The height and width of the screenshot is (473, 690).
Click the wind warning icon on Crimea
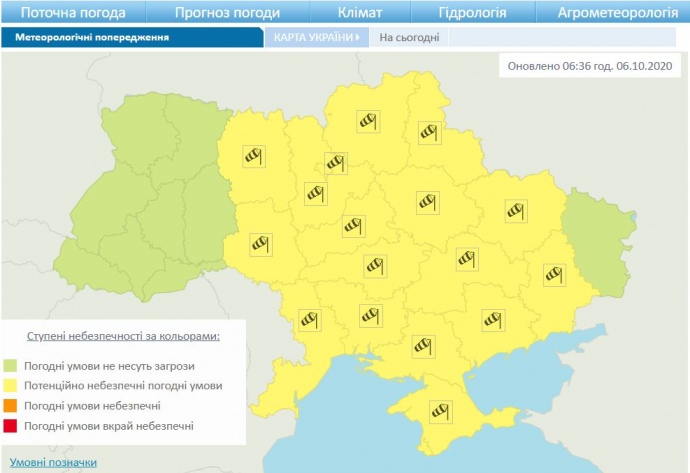tap(440, 410)
